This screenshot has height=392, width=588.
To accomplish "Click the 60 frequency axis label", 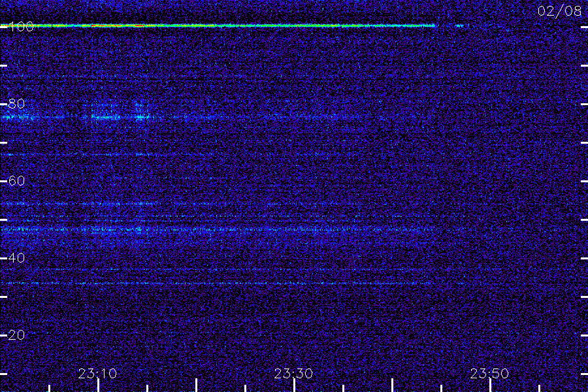I will coord(16,181).
